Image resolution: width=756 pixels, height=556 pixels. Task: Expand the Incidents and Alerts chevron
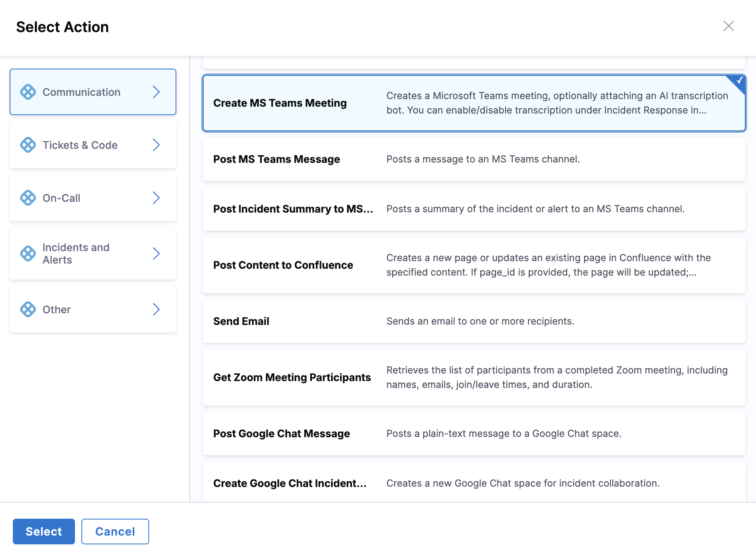click(x=156, y=254)
